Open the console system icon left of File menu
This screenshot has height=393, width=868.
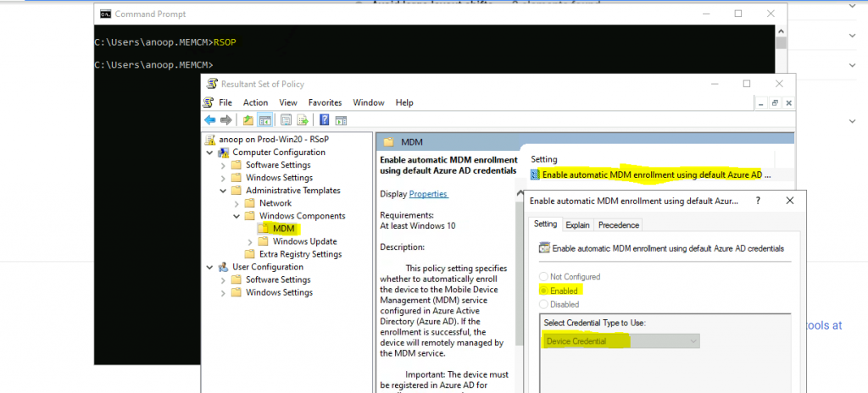209,102
